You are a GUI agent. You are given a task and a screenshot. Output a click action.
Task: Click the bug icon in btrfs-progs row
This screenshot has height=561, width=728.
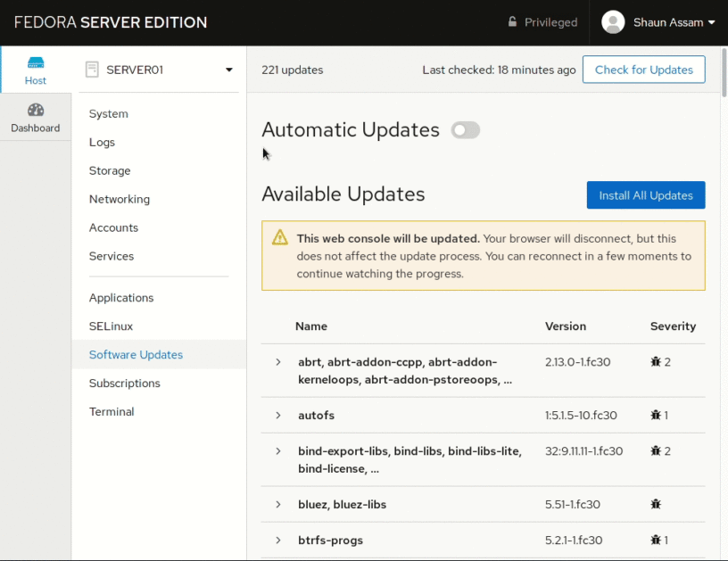click(656, 540)
